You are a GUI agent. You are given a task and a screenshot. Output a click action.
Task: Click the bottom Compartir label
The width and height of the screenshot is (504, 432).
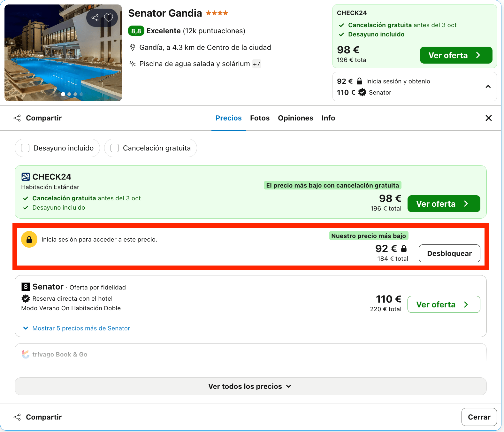coord(44,417)
